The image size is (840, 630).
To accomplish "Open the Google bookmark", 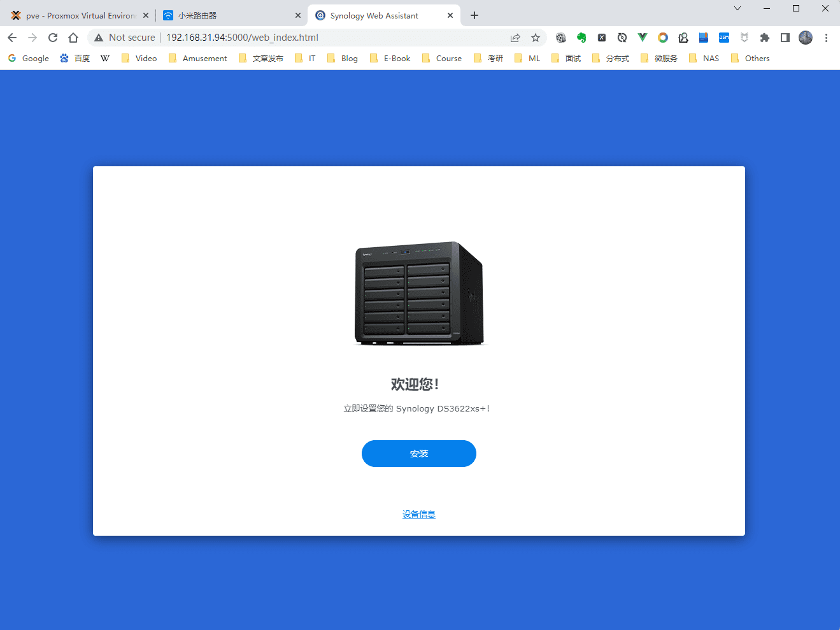I will [x=29, y=58].
